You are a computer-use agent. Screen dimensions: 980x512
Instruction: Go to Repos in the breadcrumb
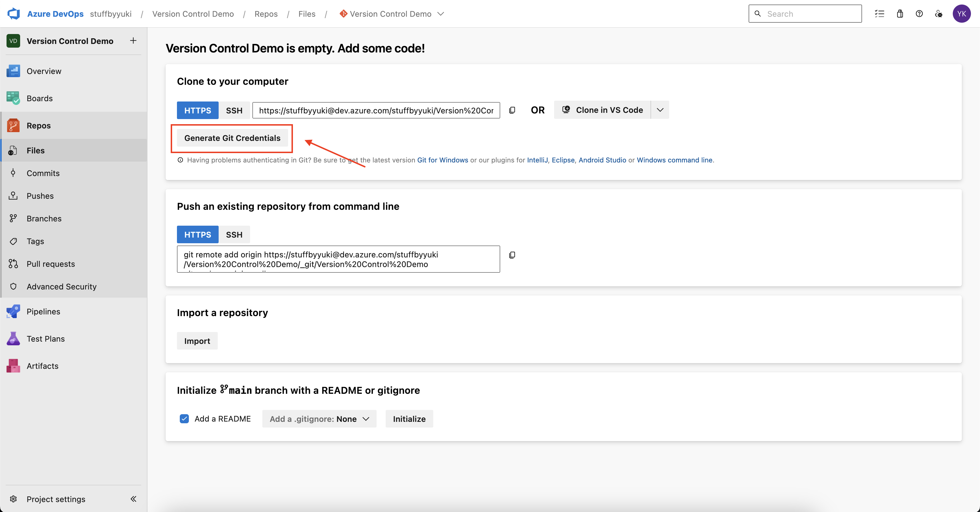(x=266, y=14)
